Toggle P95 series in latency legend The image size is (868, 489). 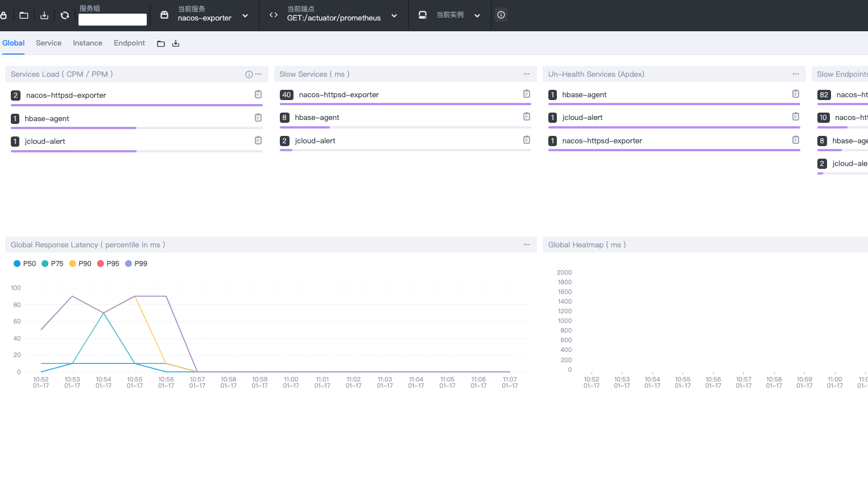point(108,264)
